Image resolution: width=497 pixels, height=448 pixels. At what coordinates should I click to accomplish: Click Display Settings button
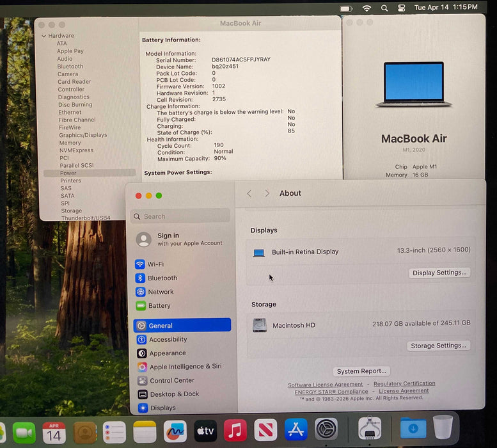click(x=439, y=273)
